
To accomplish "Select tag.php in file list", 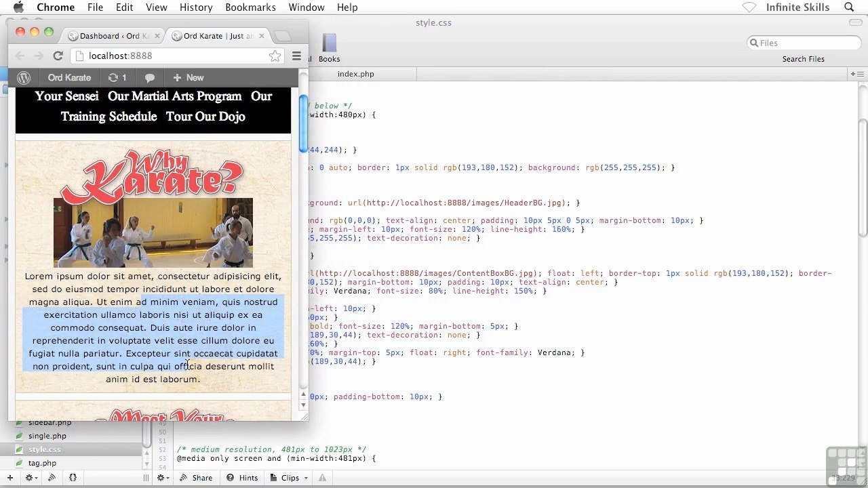I will click(x=42, y=463).
